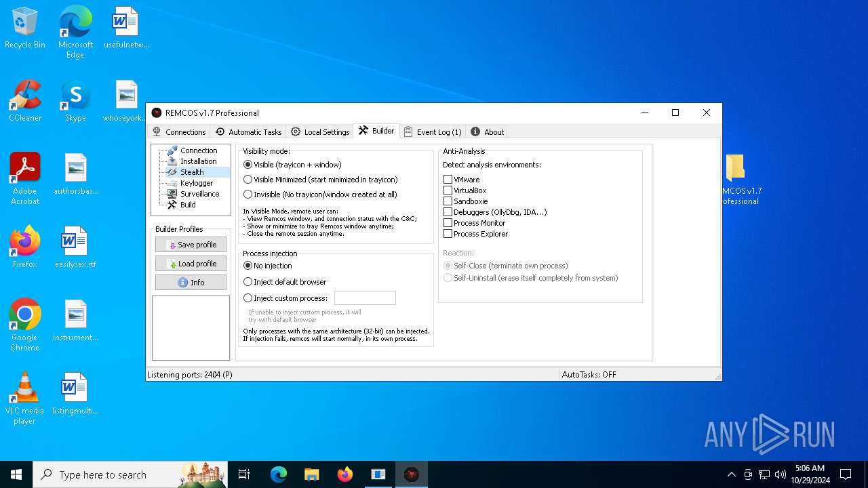This screenshot has height=488, width=868.
Task: Click the builder profiles list box
Action: tap(191, 328)
